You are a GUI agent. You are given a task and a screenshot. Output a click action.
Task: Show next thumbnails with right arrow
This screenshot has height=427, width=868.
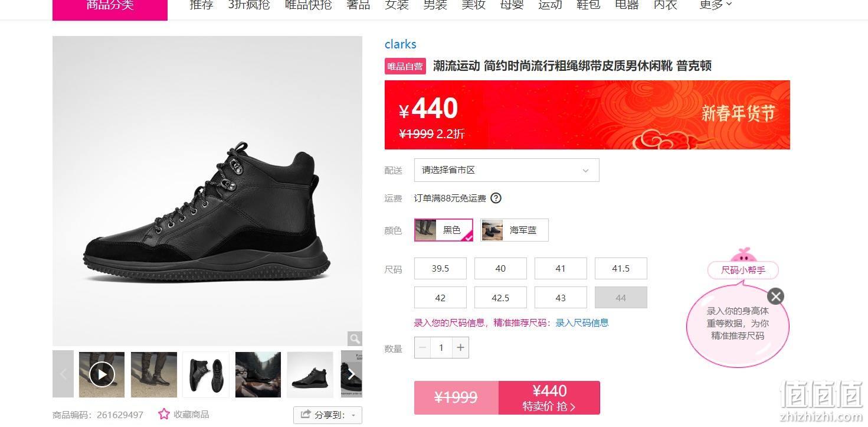pos(352,374)
